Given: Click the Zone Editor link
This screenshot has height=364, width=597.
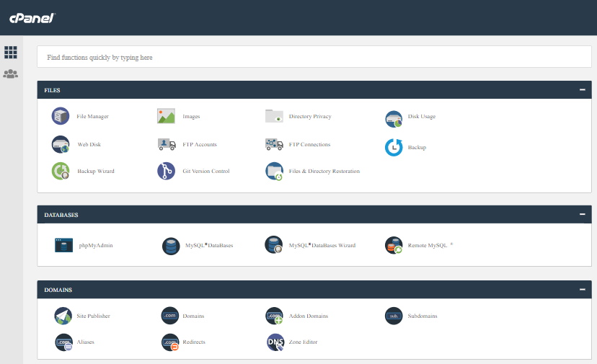Looking at the screenshot, I should click(x=303, y=342).
